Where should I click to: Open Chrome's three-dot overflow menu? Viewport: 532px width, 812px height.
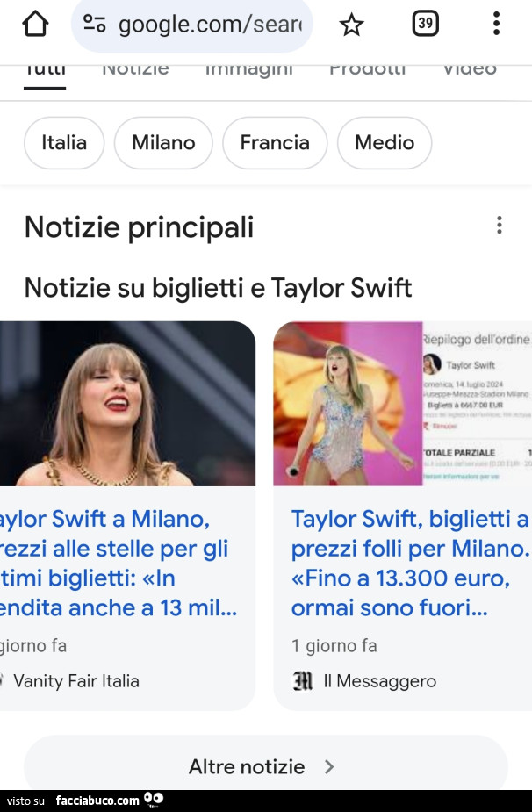coord(496,24)
